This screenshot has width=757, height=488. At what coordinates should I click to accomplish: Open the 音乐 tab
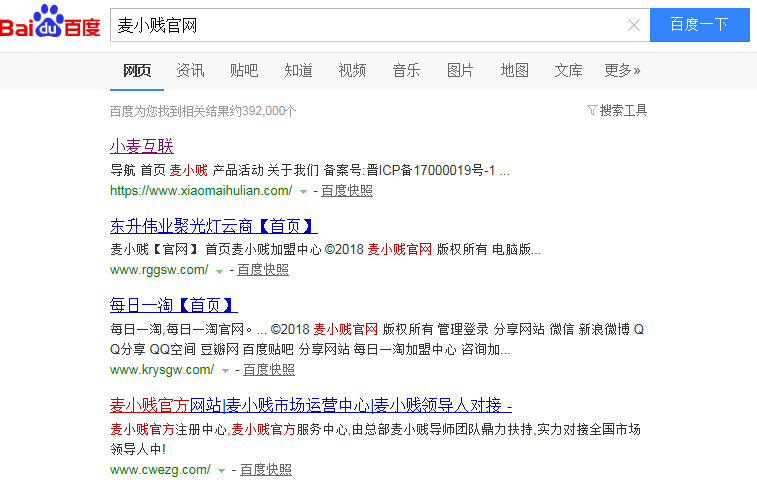click(406, 70)
